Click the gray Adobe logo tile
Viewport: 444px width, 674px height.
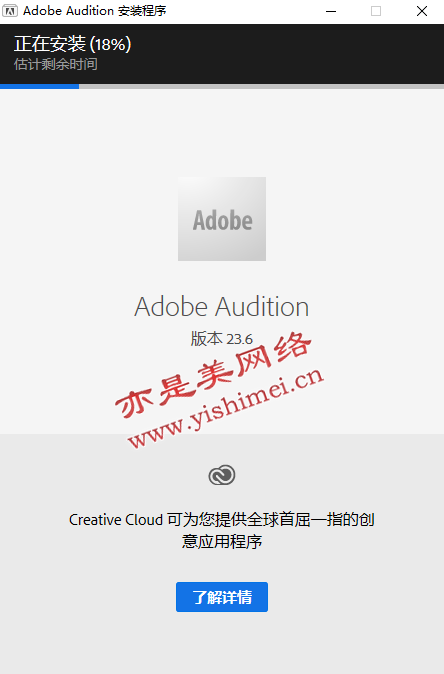point(222,219)
